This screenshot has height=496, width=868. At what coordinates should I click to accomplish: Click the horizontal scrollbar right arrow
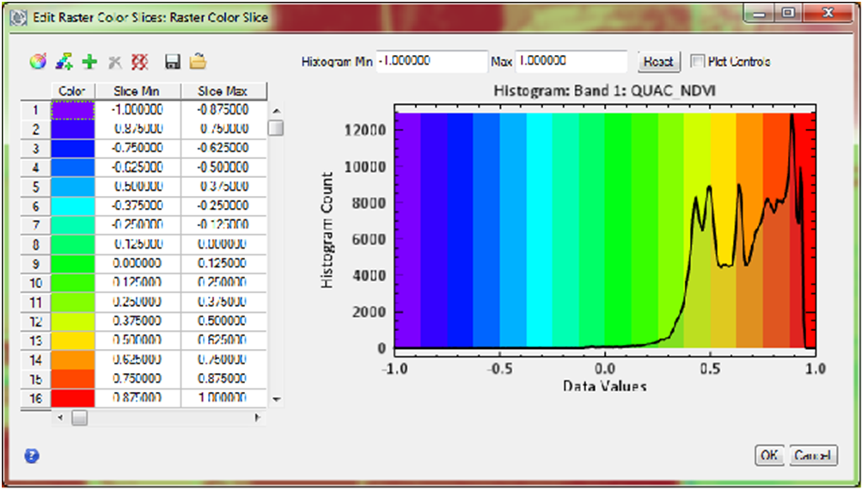pos(257,418)
